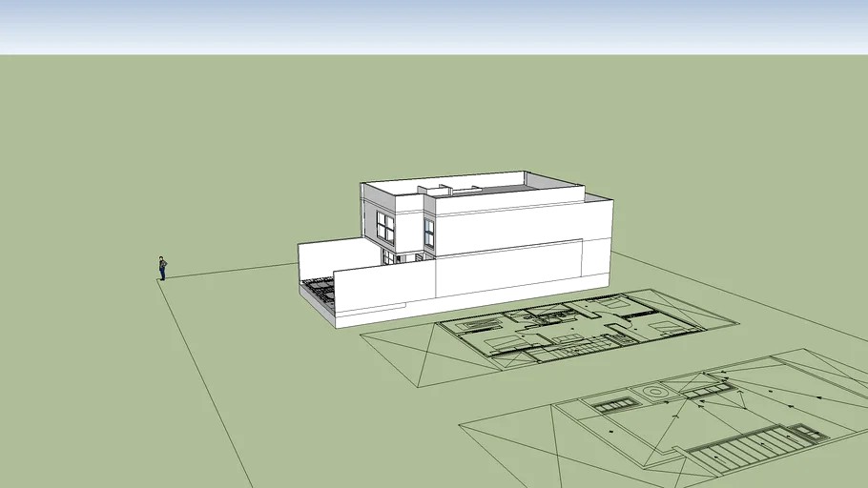Select the base plinth strip under the front wall
Viewport: 868px width, 488px height.
tap(372, 315)
